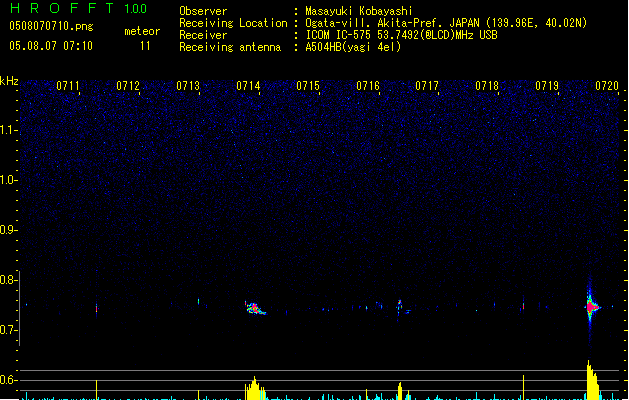
Task: Click the 0.8 kHz frequency axis label
Action: tap(7, 280)
